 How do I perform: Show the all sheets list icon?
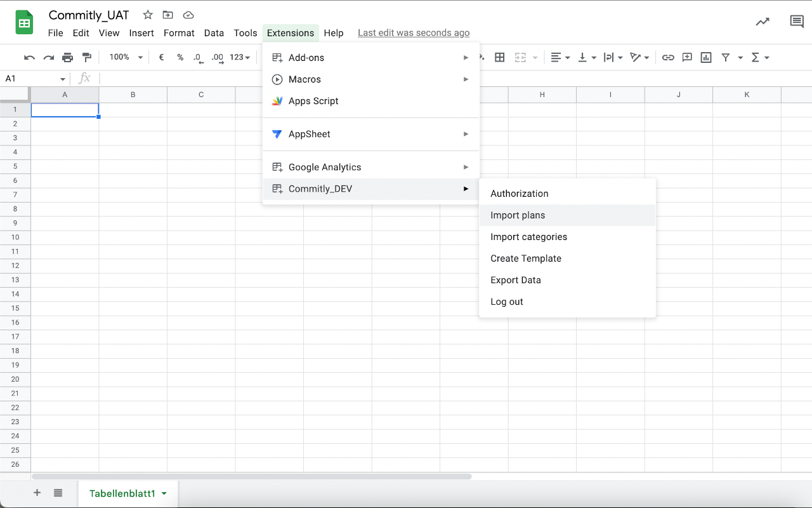click(58, 493)
